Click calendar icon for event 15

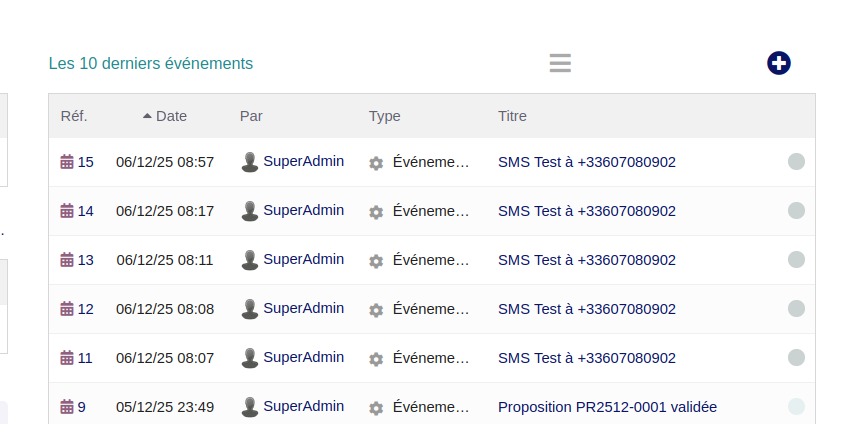coord(67,162)
